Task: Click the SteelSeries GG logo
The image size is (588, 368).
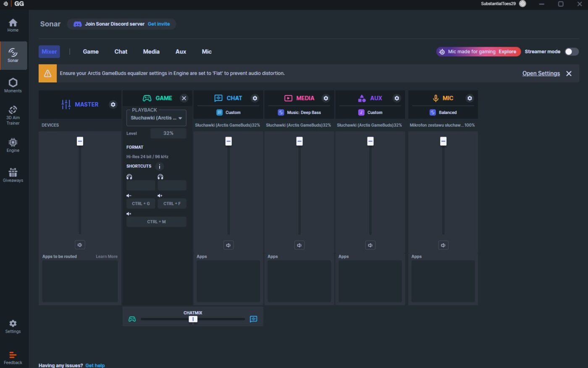Action: coord(13,4)
